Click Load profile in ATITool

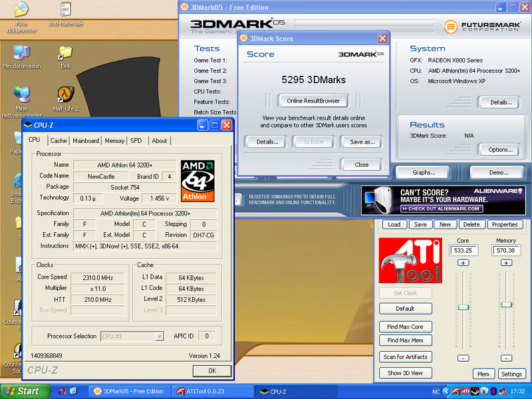pos(394,225)
